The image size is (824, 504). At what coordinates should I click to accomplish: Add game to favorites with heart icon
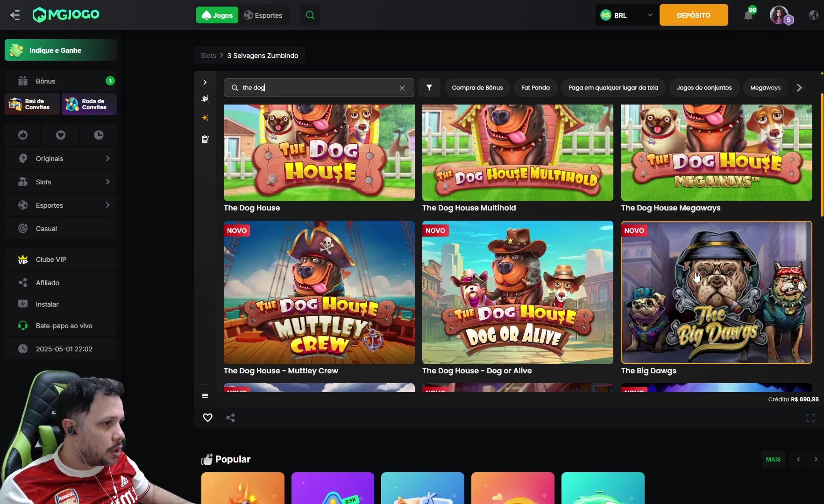(207, 418)
